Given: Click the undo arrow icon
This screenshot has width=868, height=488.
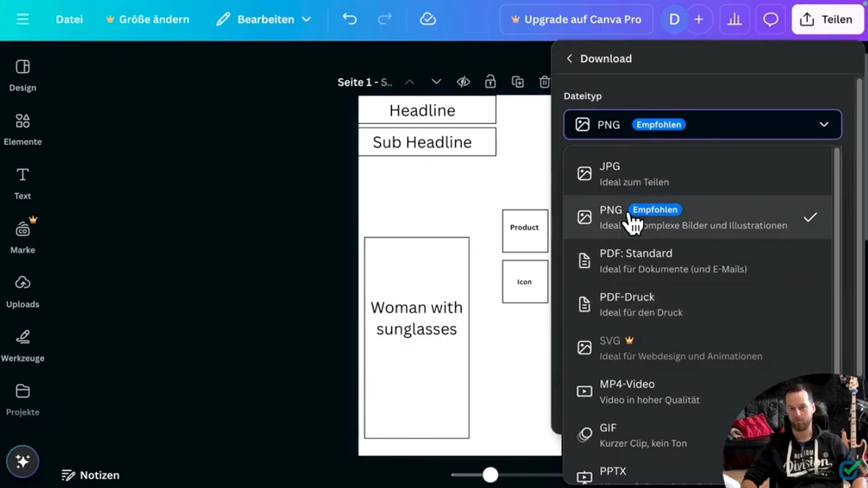Looking at the screenshot, I should 350,19.
